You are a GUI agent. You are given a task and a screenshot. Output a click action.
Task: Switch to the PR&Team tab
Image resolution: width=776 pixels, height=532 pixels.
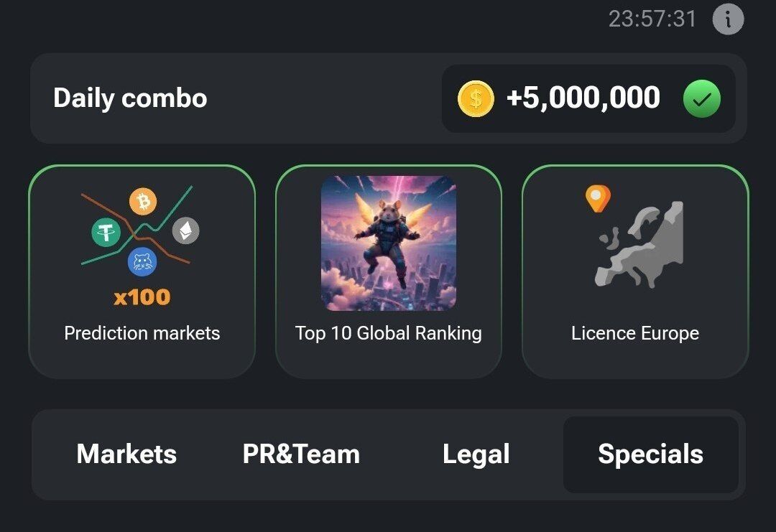pyautogui.click(x=301, y=454)
